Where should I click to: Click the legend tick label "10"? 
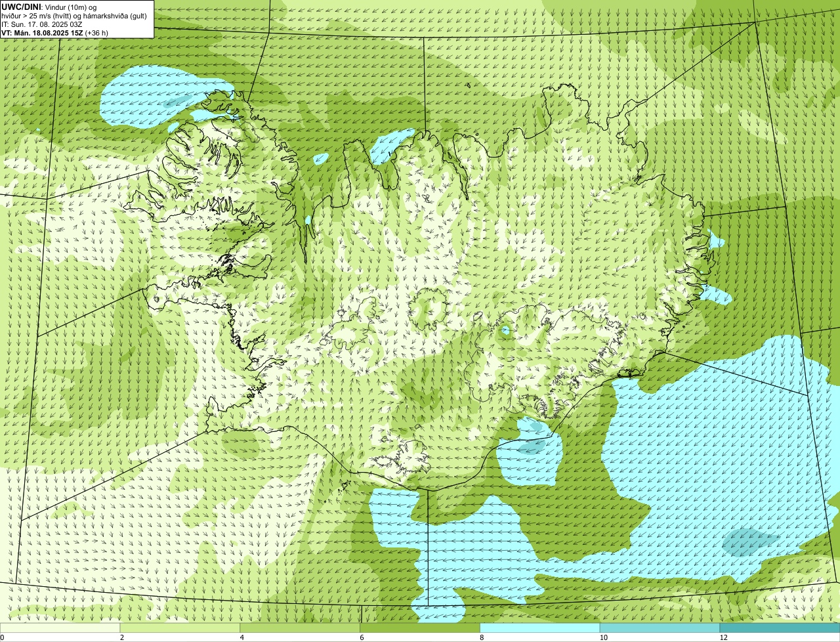tap(602, 637)
